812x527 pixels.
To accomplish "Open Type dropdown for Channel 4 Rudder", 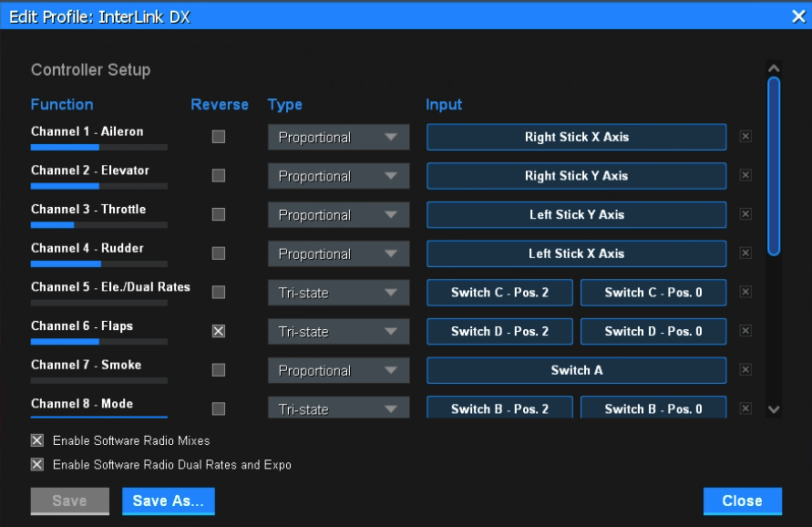I will (x=339, y=253).
